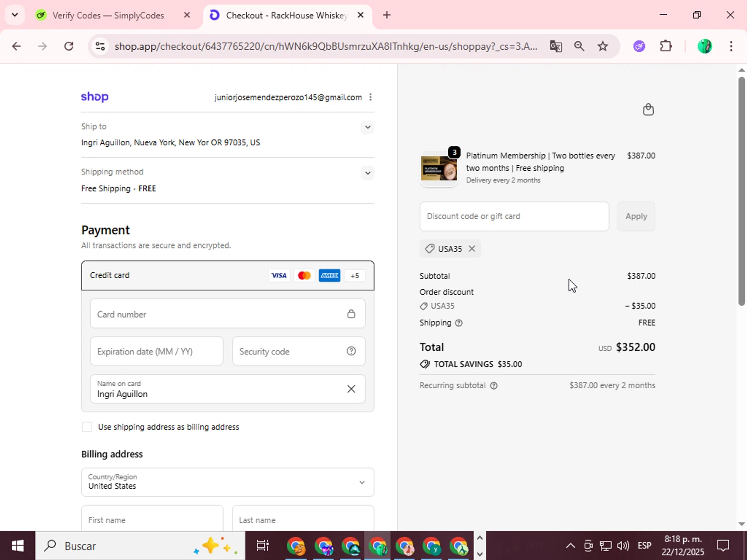This screenshot has width=747, height=560.
Task: Switch to Verify Codes SimplyCodes tab
Action: (108, 15)
